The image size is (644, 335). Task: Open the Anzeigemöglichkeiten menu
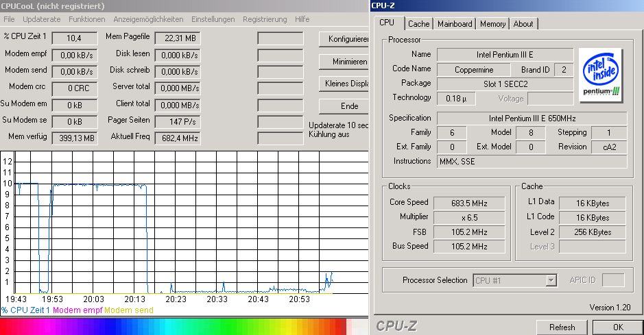coord(148,19)
